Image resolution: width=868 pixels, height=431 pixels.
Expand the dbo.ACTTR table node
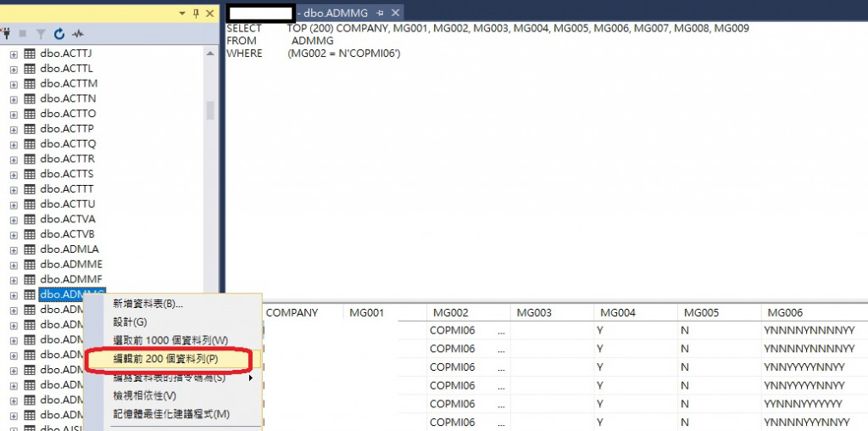point(14,160)
